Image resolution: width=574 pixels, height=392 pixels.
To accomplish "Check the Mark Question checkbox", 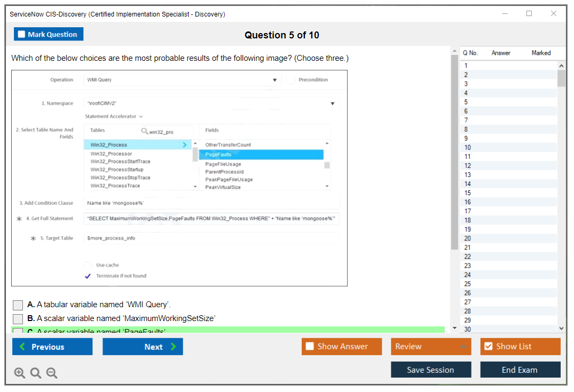I will coord(22,35).
